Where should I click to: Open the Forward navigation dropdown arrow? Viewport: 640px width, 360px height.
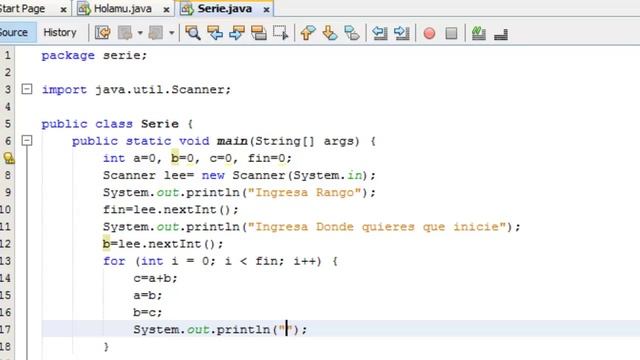click(x=171, y=33)
